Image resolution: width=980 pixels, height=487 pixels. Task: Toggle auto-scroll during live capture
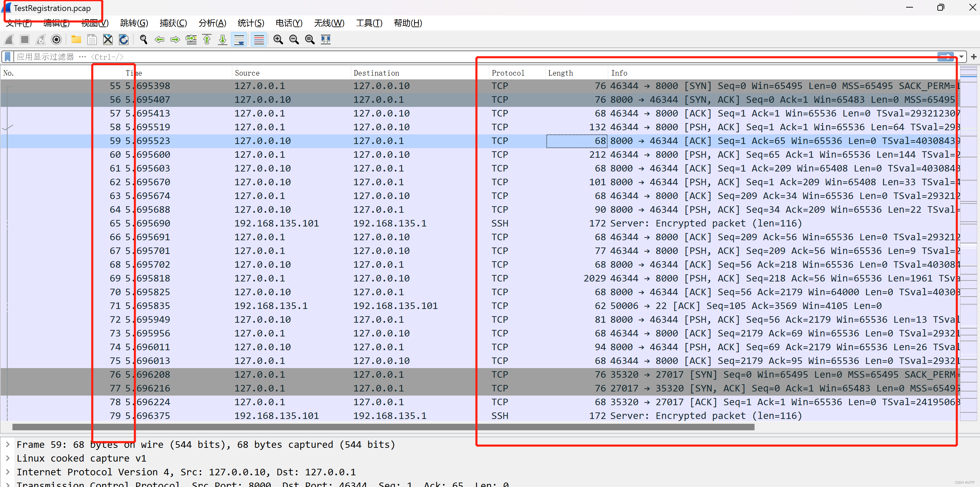coord(239,40)
